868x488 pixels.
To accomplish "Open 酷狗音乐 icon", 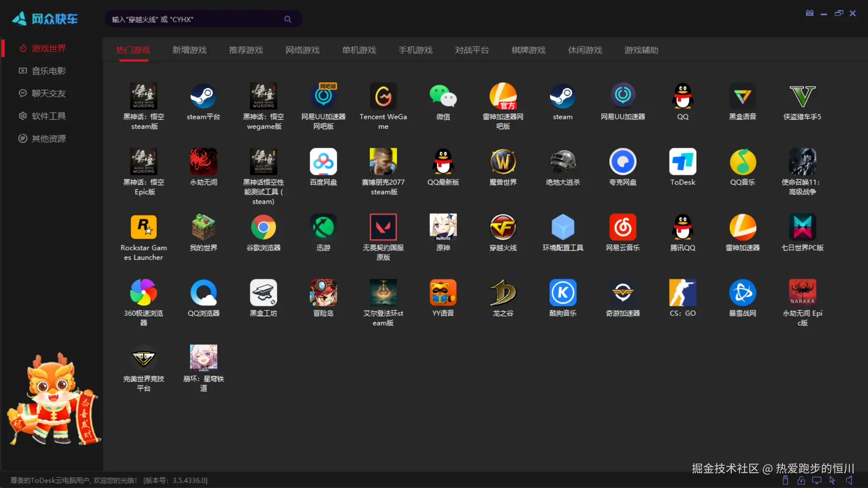I will coord(563,292).
